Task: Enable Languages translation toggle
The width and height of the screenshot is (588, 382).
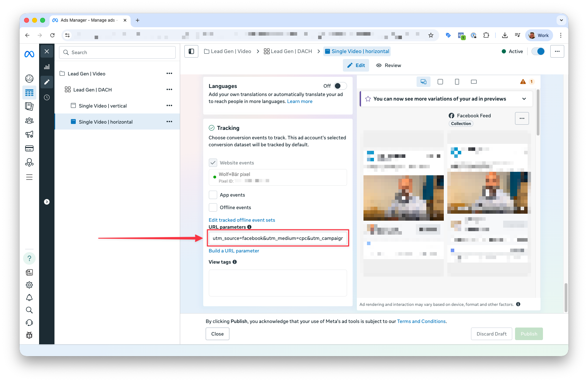Action: click(339, 86)
